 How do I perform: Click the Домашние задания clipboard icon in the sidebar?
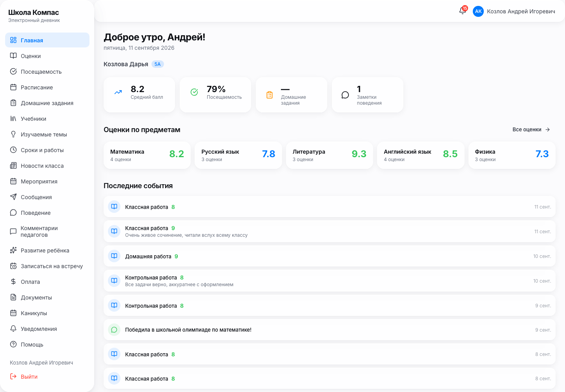point(13,103)
